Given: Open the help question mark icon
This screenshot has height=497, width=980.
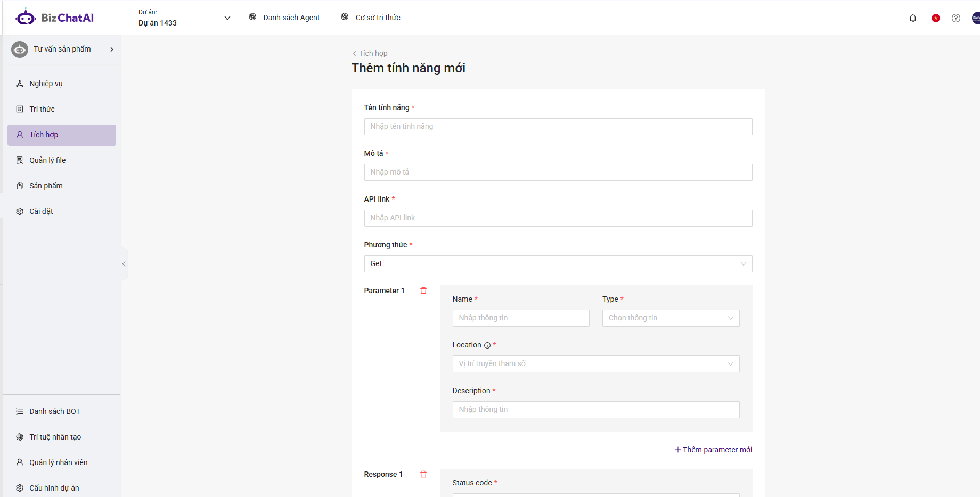Looking at the screenshot, I should pos(956,18).
